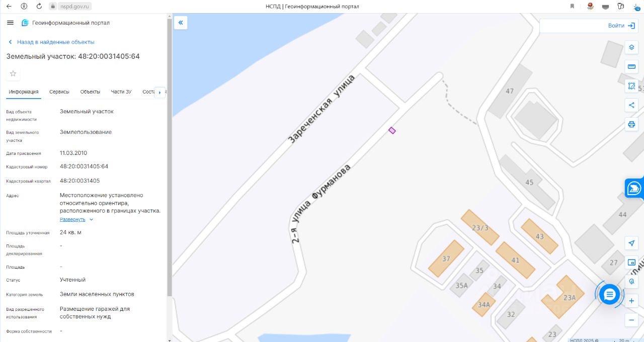
Task: Collapse the left information panel
Action: (181, 23)
